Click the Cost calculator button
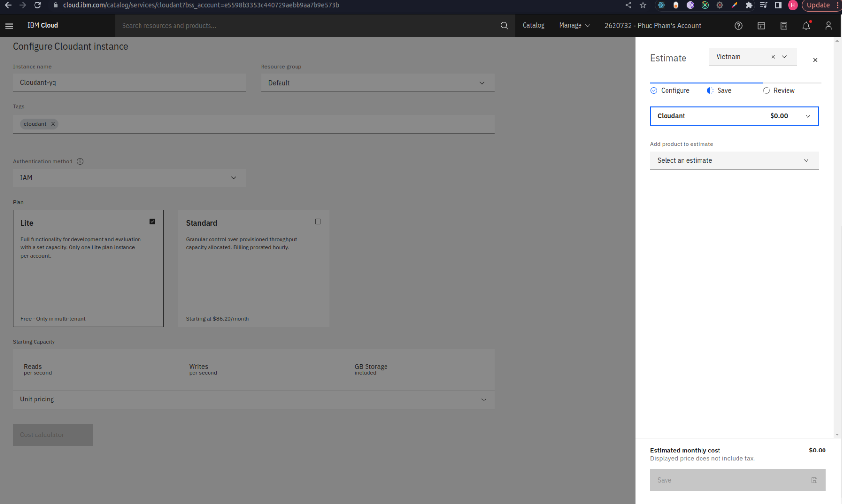Screen dimensions: 842x504 (53, 435)
